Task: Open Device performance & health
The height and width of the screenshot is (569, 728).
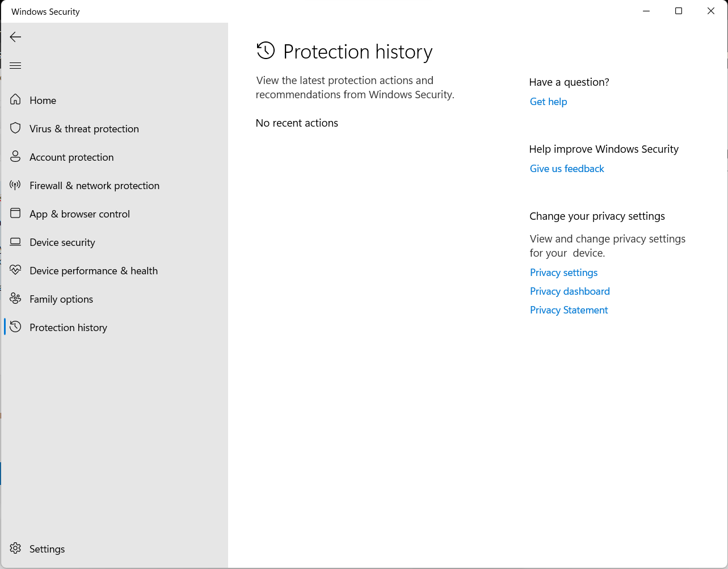Action: pos(114,270)
